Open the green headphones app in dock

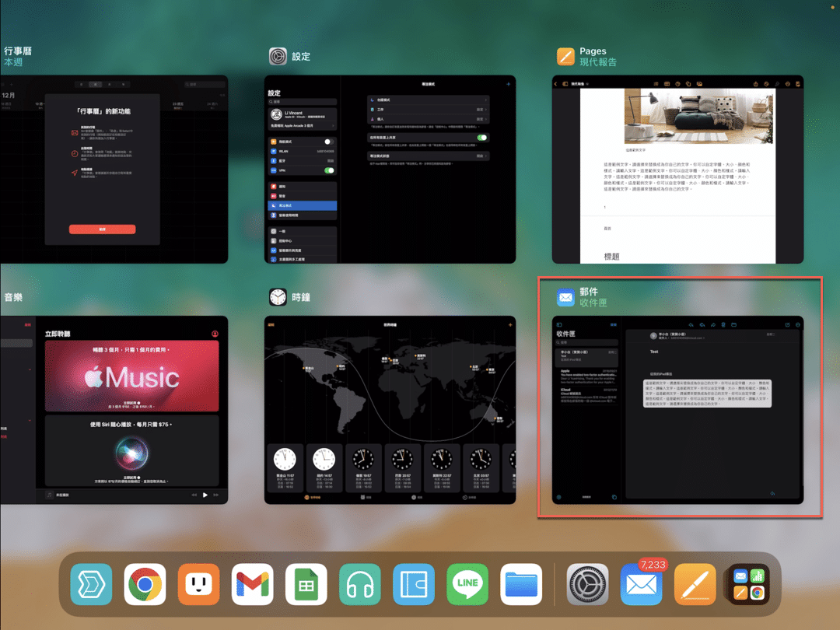(x=360, y=584)
